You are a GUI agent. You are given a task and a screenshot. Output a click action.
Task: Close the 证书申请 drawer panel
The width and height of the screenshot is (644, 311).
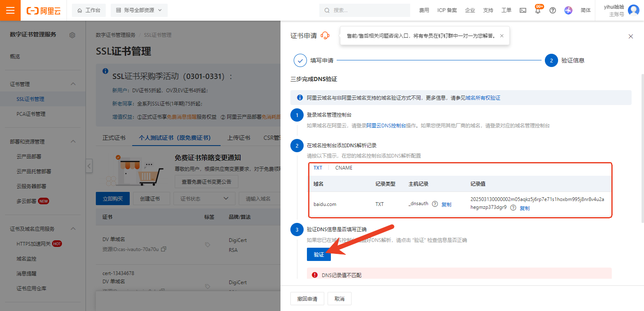(631, 36)
